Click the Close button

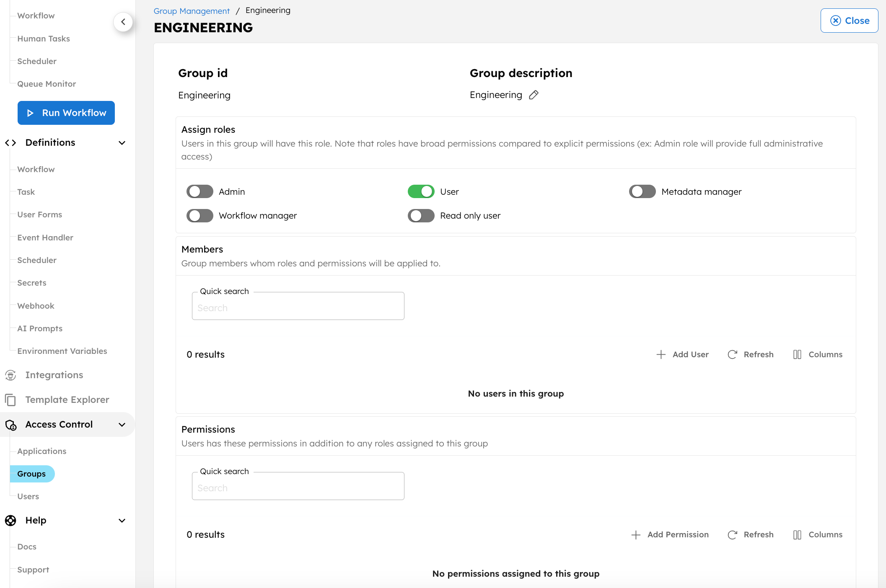(x=849, y=21)
